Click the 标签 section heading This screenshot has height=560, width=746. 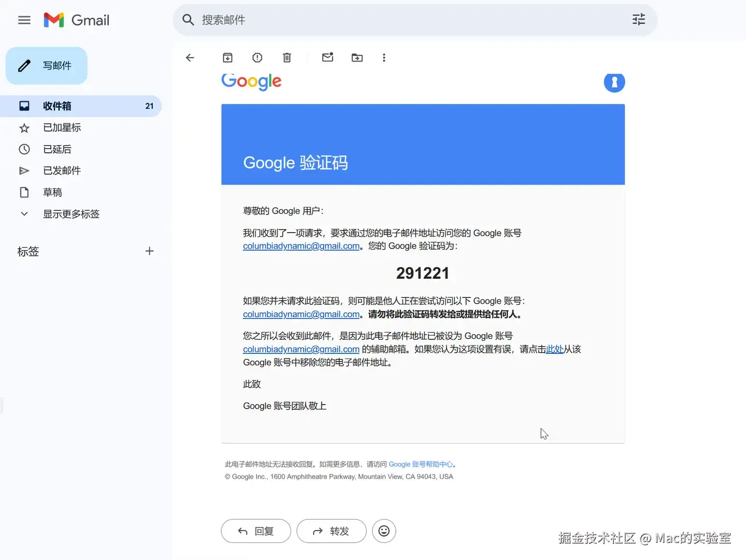(28, 252)
